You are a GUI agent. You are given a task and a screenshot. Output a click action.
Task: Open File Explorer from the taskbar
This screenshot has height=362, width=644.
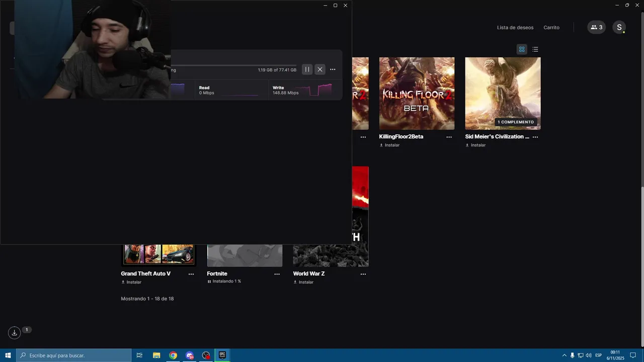156,355
